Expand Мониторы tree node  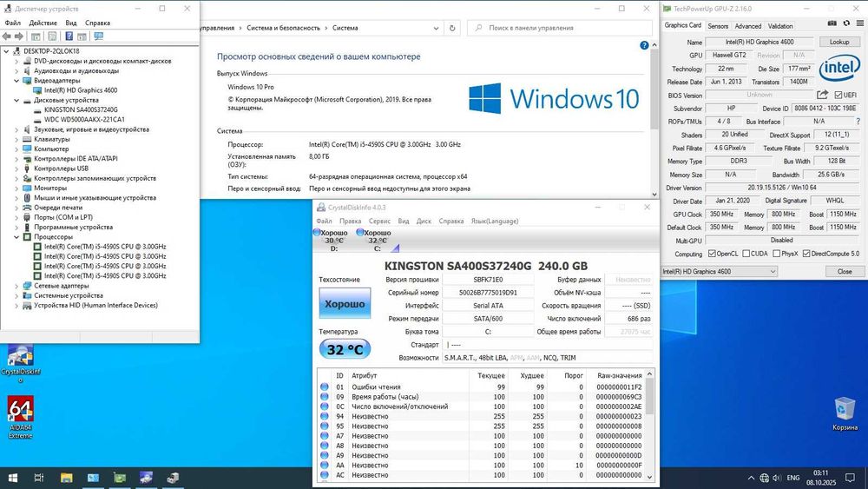coord(16,188)
